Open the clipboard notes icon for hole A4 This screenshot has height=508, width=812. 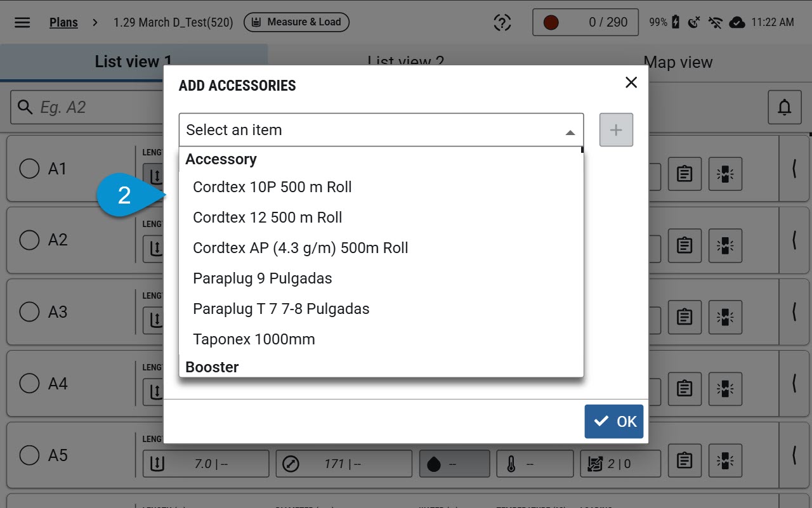point(684,388)
